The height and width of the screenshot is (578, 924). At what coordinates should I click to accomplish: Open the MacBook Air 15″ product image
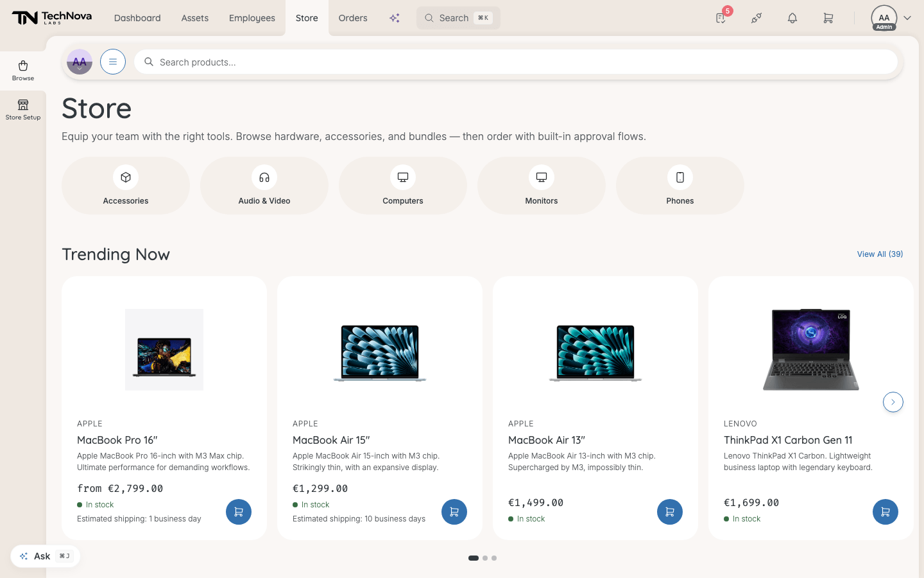(x=380, y=353)
